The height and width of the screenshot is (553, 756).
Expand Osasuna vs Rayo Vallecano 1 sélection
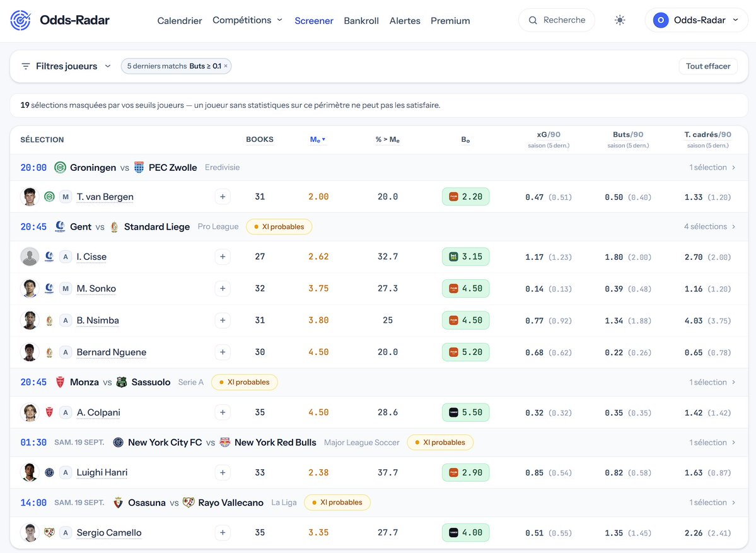712,503
